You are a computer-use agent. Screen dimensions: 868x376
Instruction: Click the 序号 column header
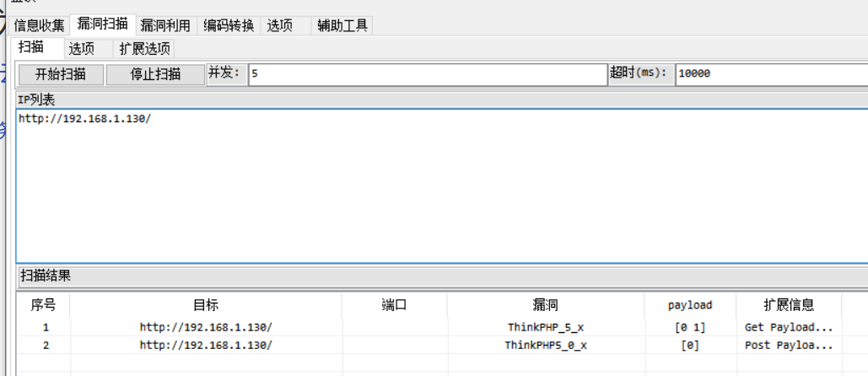pyautogui.click(x=43, y=304)
